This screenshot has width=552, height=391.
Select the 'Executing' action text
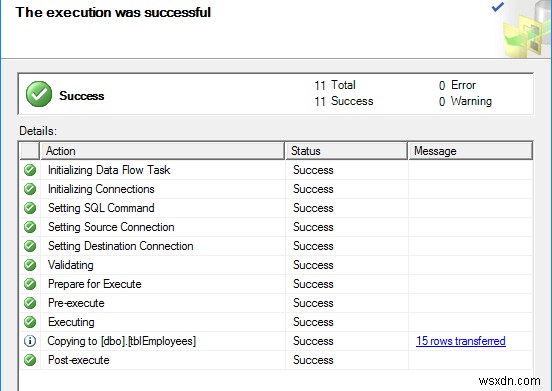coord(71,322)
